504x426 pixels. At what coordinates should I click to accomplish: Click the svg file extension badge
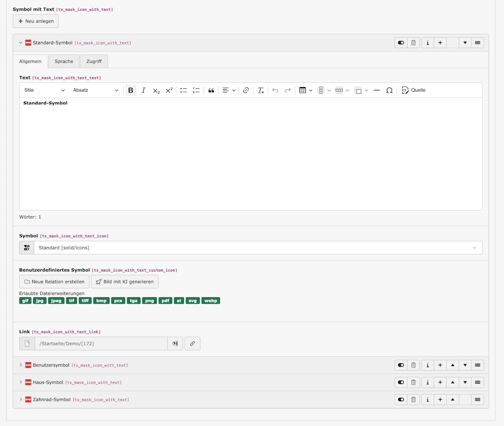click(x=193, y=300)
